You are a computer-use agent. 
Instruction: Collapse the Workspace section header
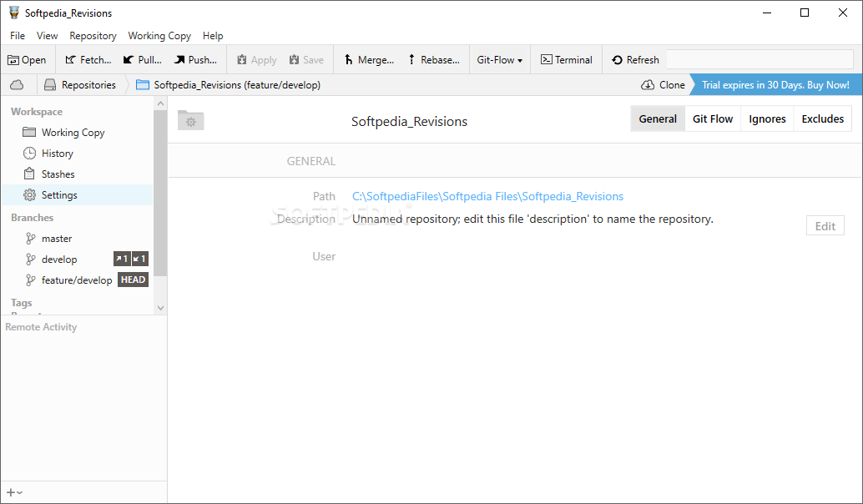37,112
